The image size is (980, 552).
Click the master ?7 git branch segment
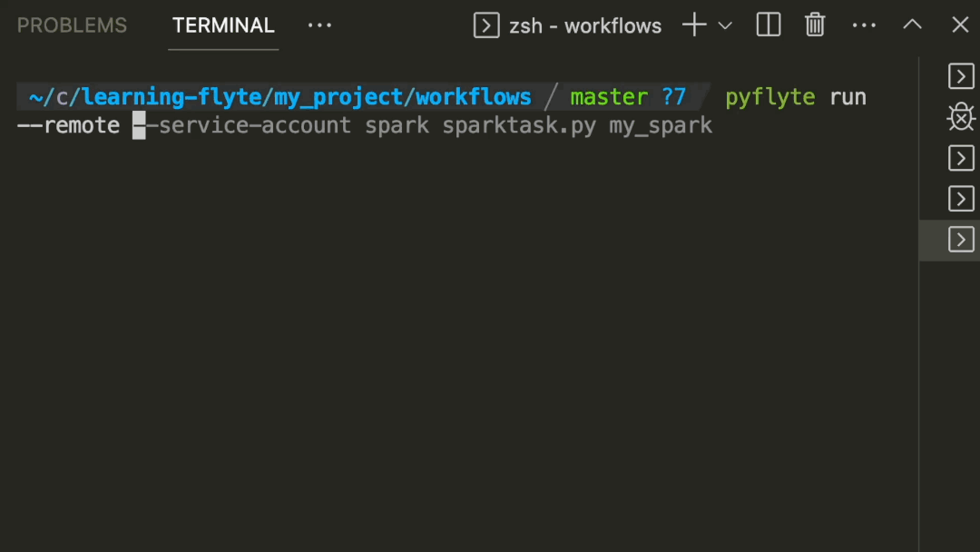(627, 97)
